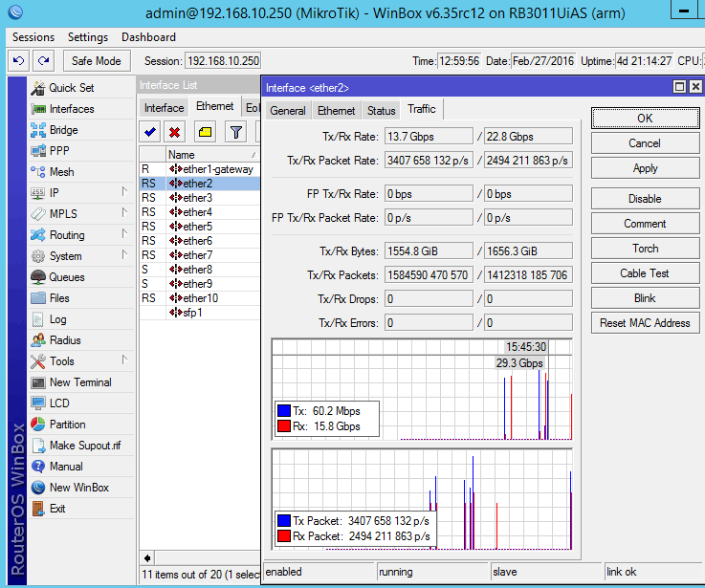Switch to the General tab
The height and width of the screenshot is (588, 705).
(288, 111)
